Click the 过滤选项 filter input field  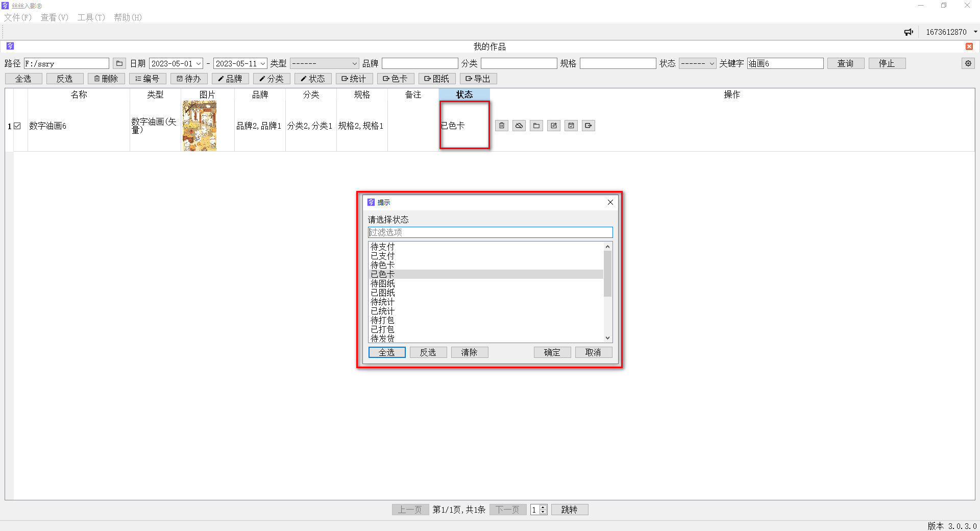490,232
